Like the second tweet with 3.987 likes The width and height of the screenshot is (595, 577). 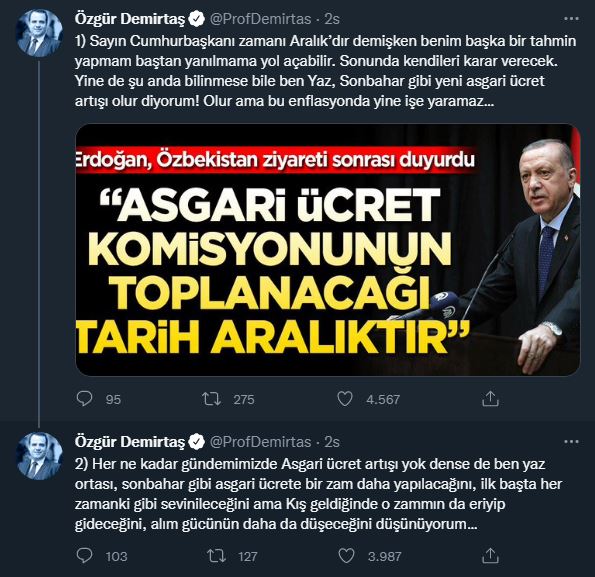tap(346, 556)
